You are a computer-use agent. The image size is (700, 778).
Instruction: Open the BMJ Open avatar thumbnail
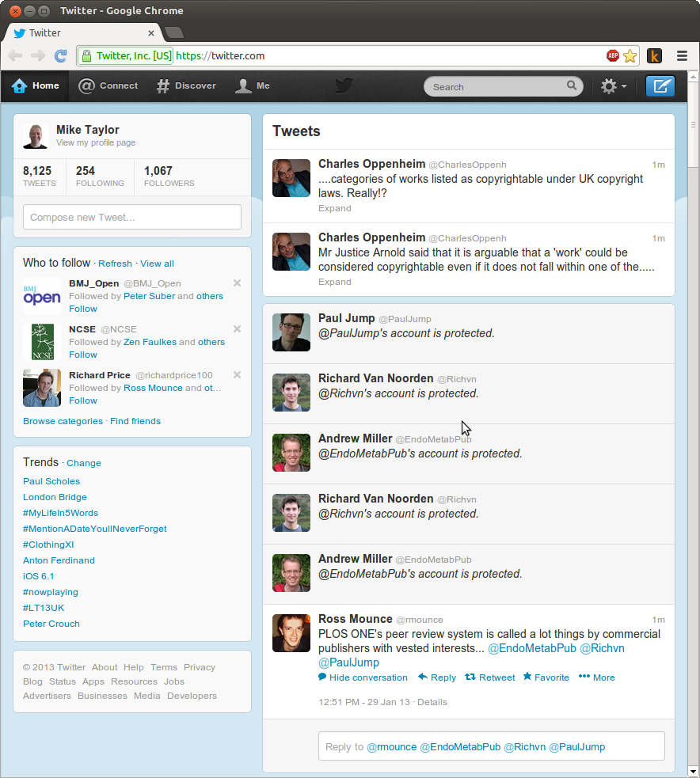42,296
